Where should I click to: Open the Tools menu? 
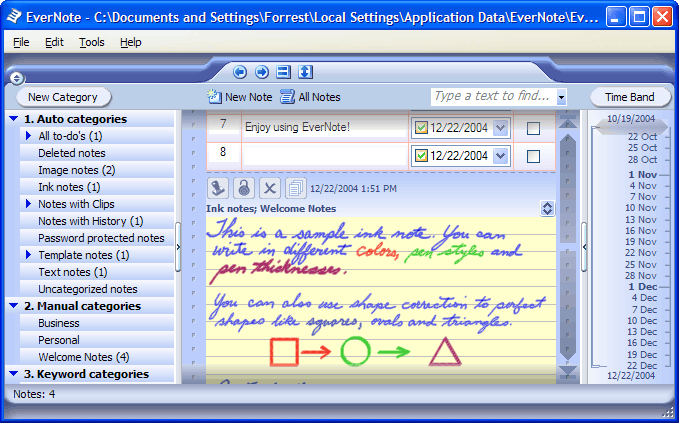[x=92, y=42]
